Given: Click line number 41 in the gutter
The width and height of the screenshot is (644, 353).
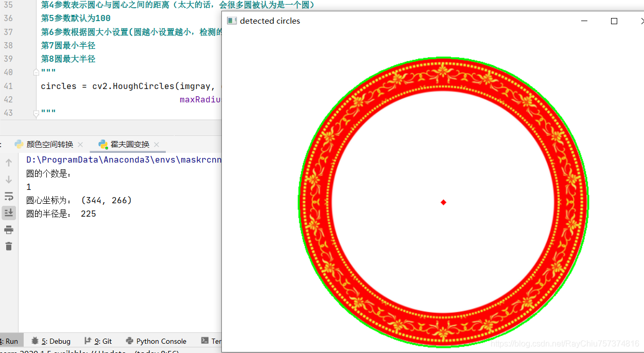Looking at the screenshot, I should click(x=8, y=86).
